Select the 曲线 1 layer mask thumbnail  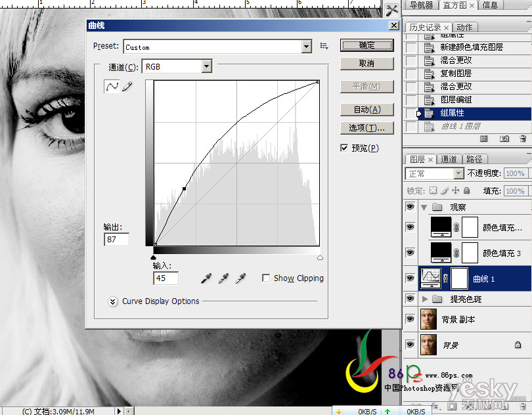pos(459,278)
